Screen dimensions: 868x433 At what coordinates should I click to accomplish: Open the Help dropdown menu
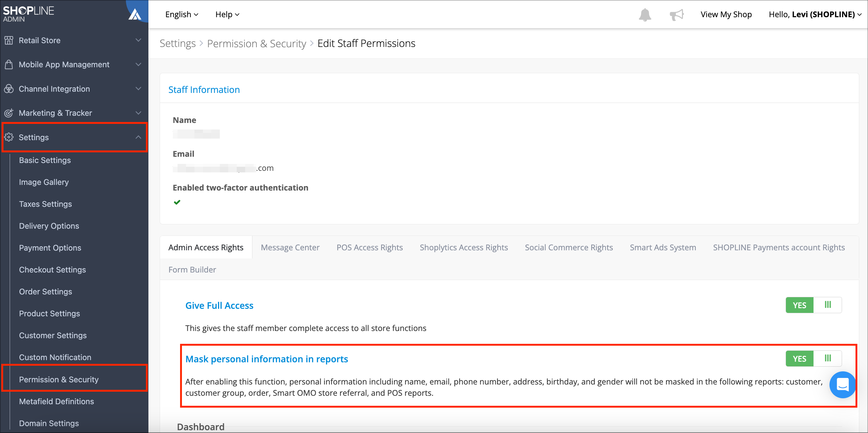(227, 14)
